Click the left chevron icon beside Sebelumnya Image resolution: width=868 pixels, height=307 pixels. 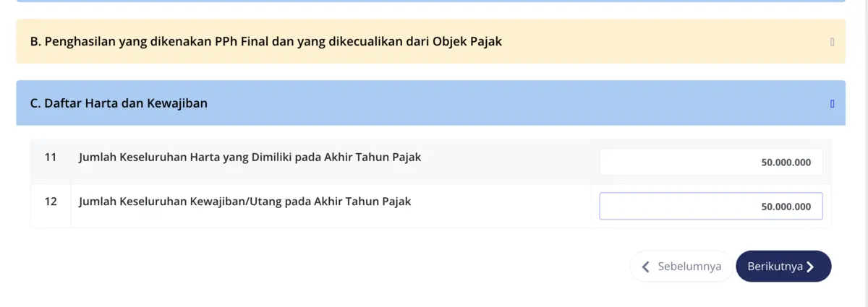click(645, 267)
